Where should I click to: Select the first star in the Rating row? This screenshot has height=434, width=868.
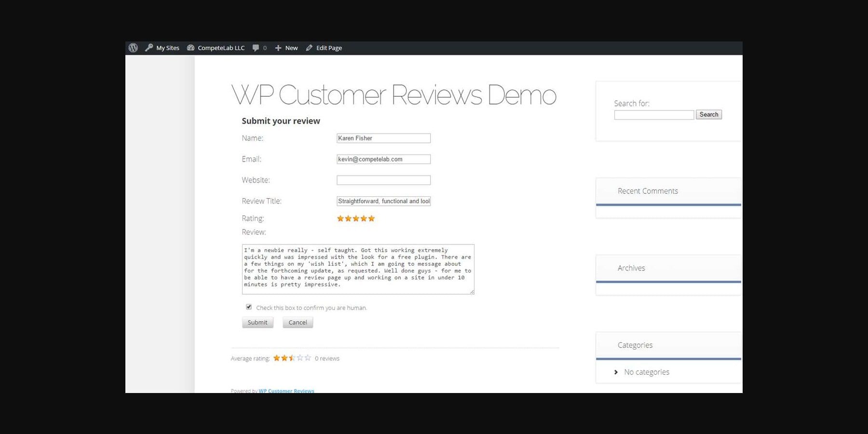click(340, 218)
